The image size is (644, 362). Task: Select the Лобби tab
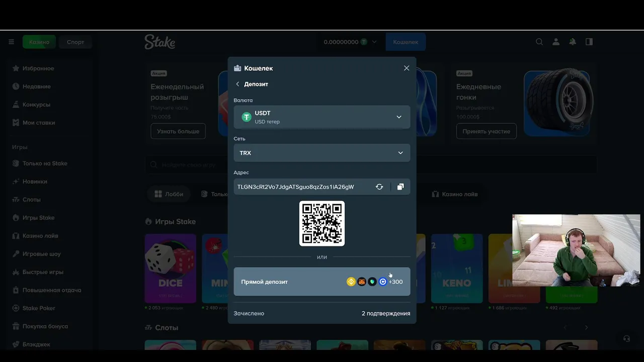169,194
